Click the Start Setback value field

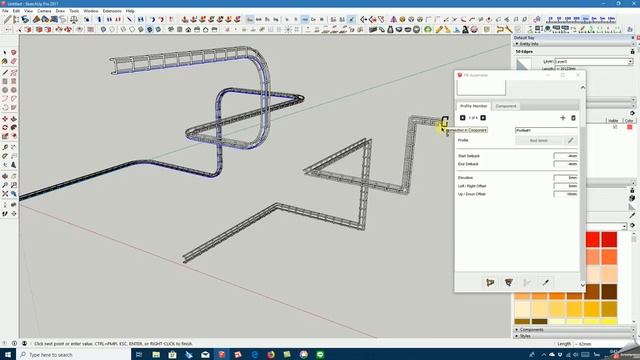click(x=566, y=156)
